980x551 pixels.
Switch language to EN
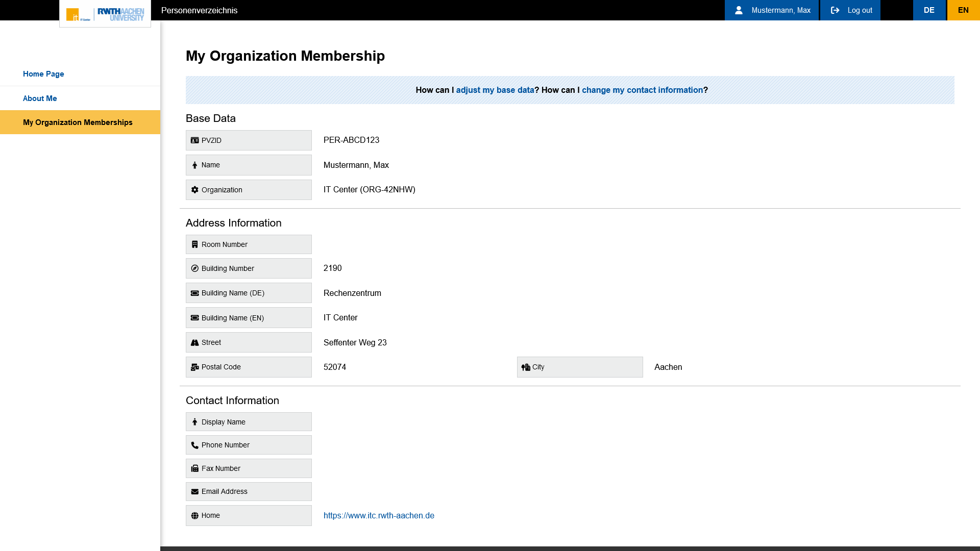(963, 10)
